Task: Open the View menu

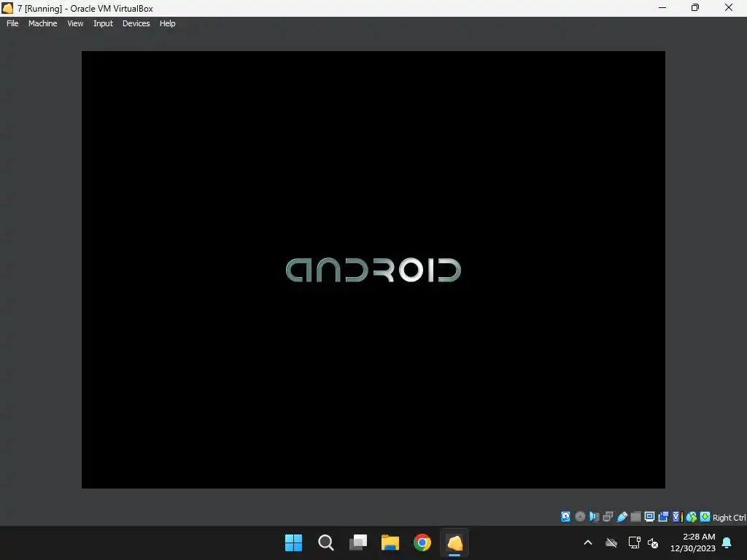Action: (x=75, y=23)
